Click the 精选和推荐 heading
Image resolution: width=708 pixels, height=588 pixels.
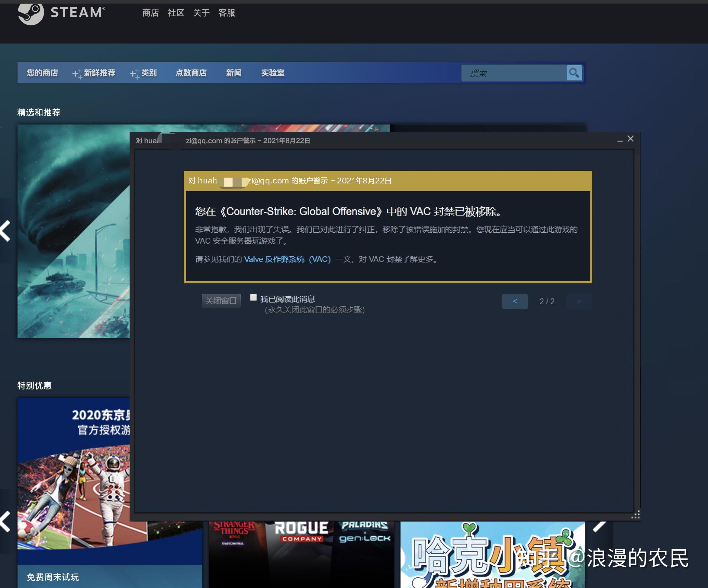tap(39, 112)
